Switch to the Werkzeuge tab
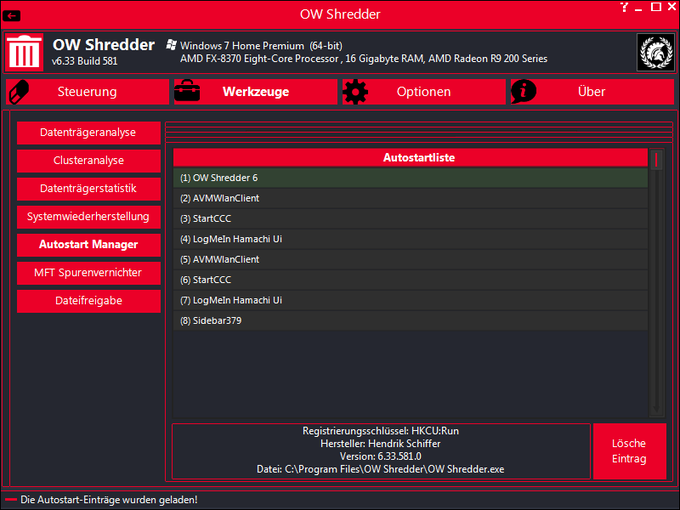680x510 pixels. point(255,92)
